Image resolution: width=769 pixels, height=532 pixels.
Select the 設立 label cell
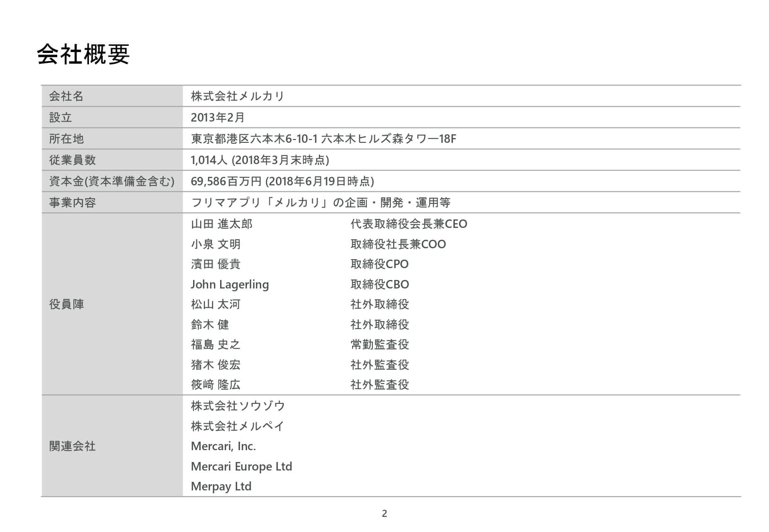pos(112,117)
